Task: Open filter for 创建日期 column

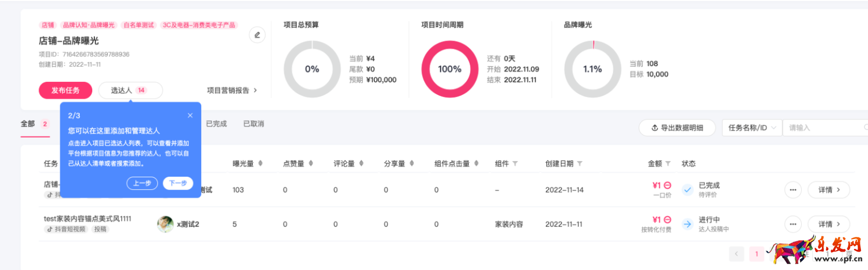Action: (x=579, y=164)
